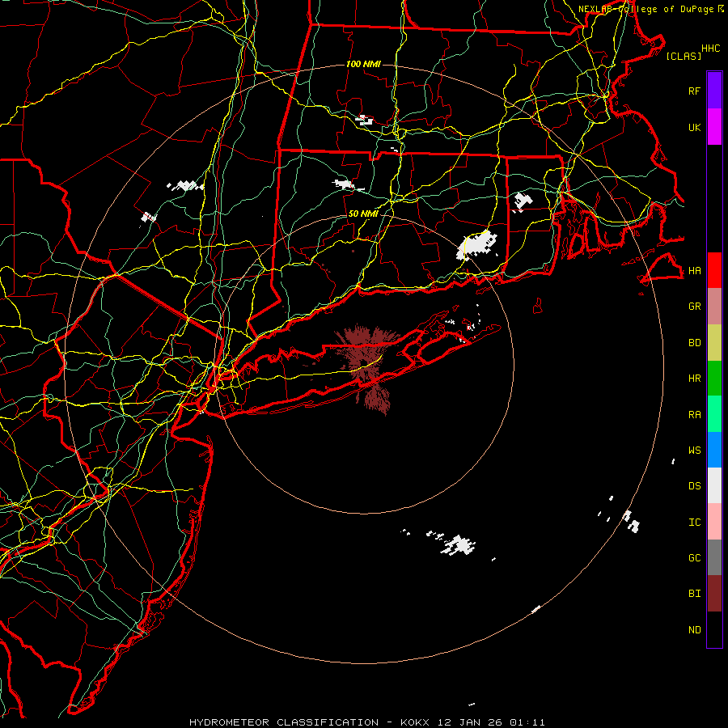Click the RF purple legend swatch
The width and height of the screenshot is (728, 728).
click(x=714, y=91)
